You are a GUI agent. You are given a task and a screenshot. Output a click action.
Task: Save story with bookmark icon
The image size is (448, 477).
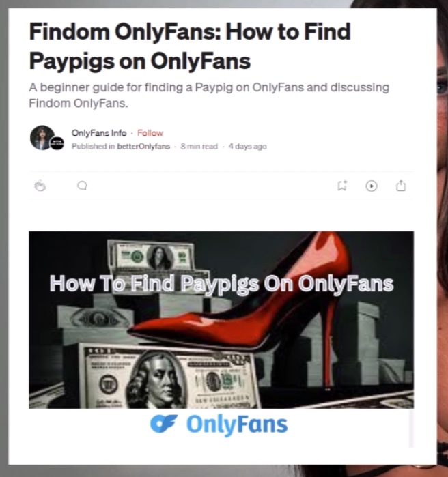pos(342,186)
